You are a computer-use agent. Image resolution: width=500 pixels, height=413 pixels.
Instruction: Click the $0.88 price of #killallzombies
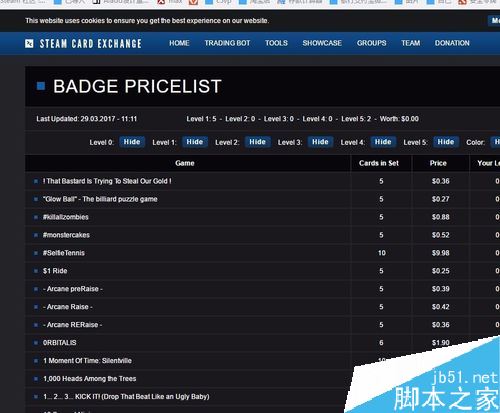coord(441,217)
